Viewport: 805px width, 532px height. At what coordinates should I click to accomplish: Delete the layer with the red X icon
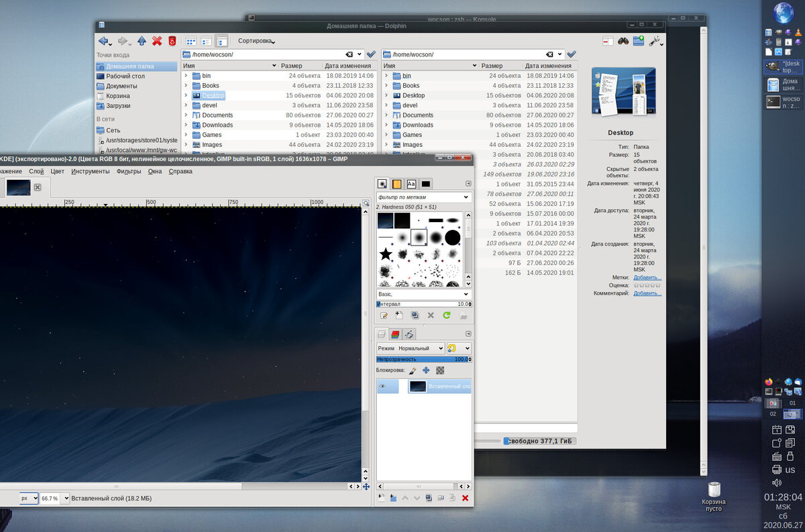click(x=465, y=498)
